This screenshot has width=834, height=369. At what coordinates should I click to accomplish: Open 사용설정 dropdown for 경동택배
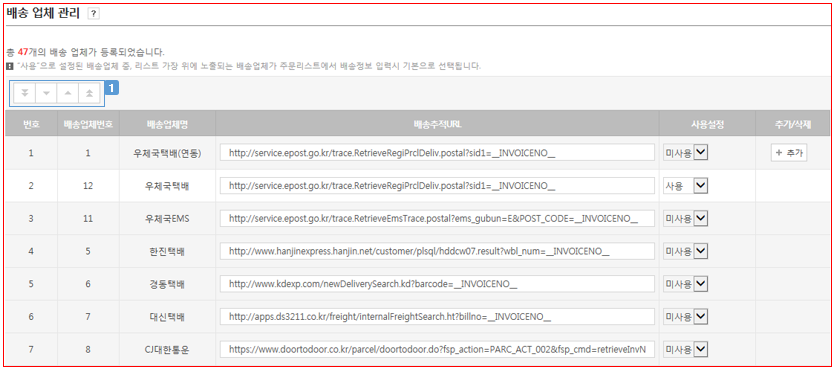coord(686,284)
